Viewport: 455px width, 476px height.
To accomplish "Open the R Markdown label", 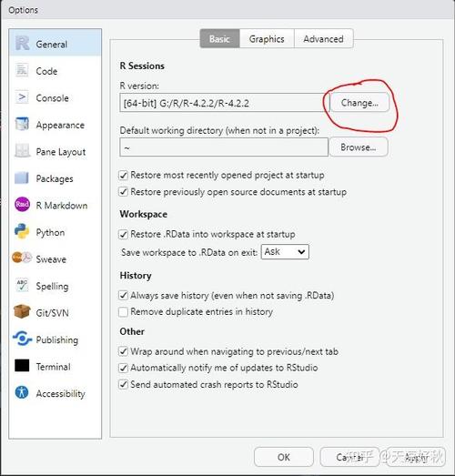I will tap(62, 205).
